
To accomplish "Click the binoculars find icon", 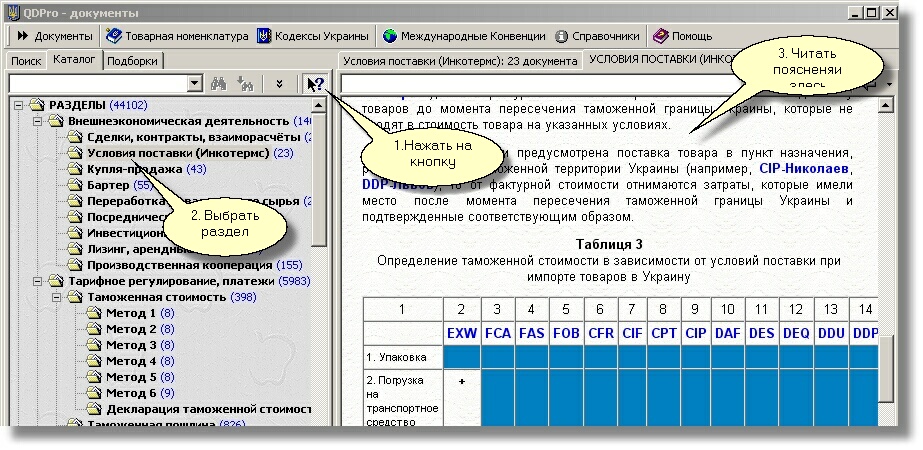I will tap(221, 84).
